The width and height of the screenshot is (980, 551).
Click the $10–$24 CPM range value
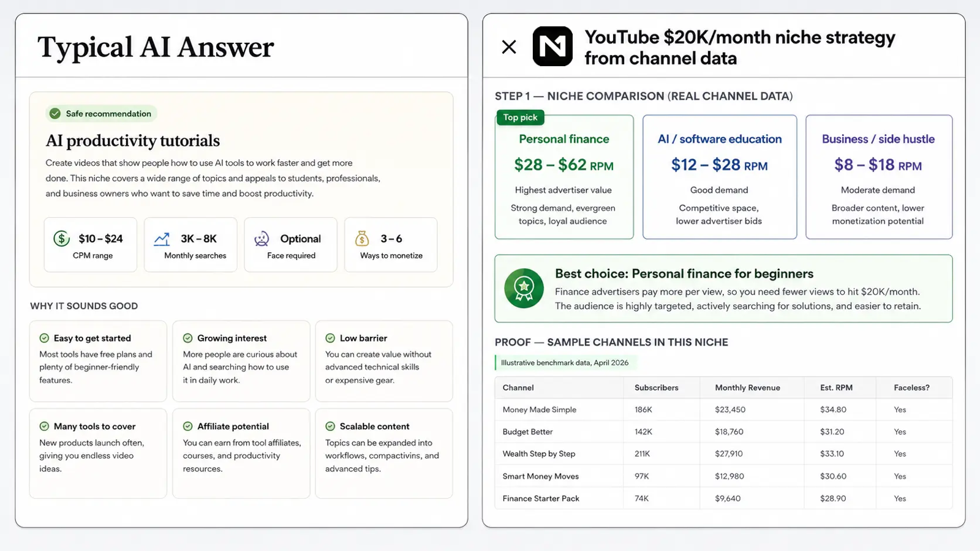[x=100, y=239]
